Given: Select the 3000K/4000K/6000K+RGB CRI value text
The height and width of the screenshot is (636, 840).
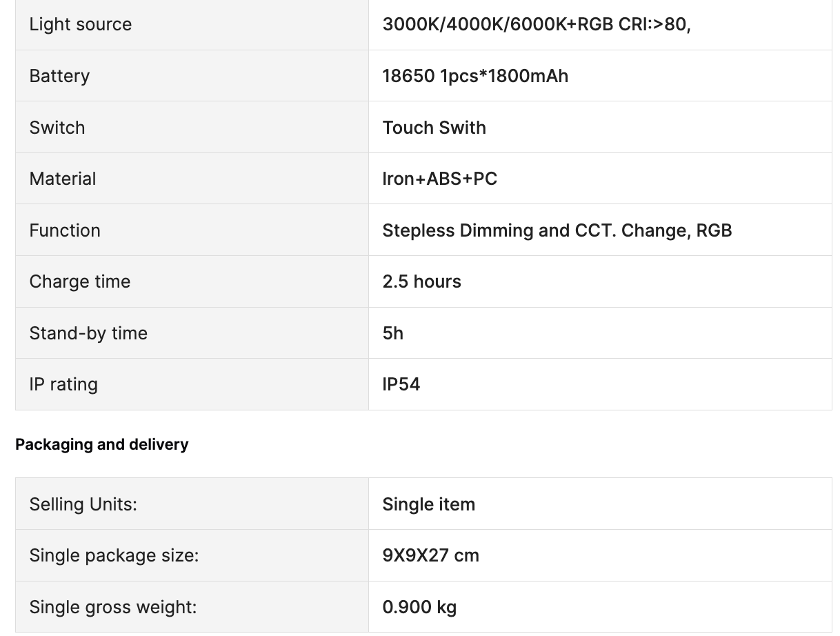Looking at the screenshot, I should point(537,24).
